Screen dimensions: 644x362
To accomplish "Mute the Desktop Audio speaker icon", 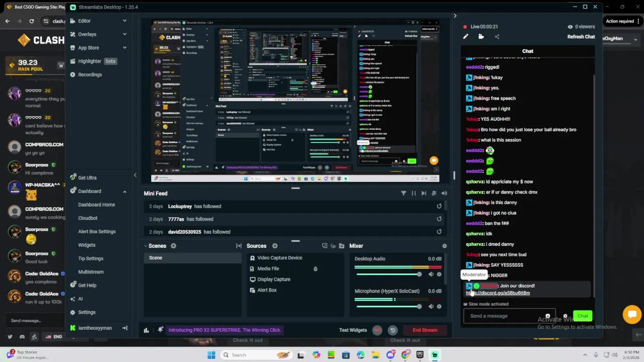I will click(431, 274).
